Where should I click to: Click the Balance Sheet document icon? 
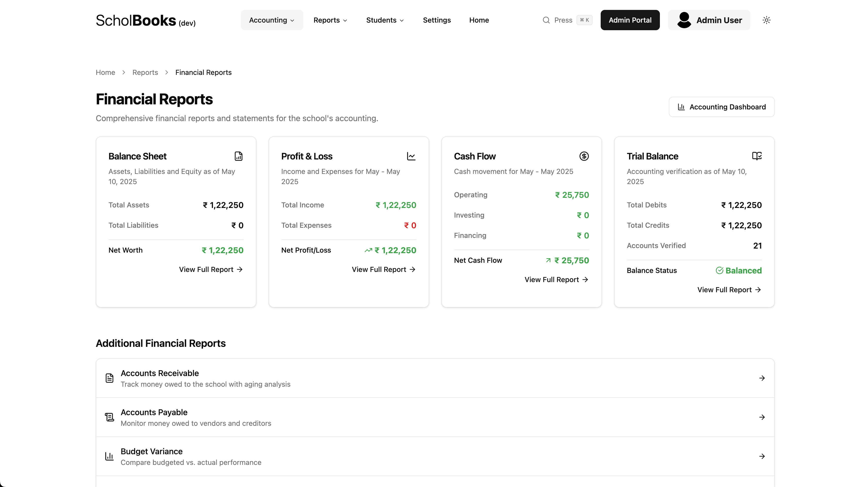click(238, 156)
